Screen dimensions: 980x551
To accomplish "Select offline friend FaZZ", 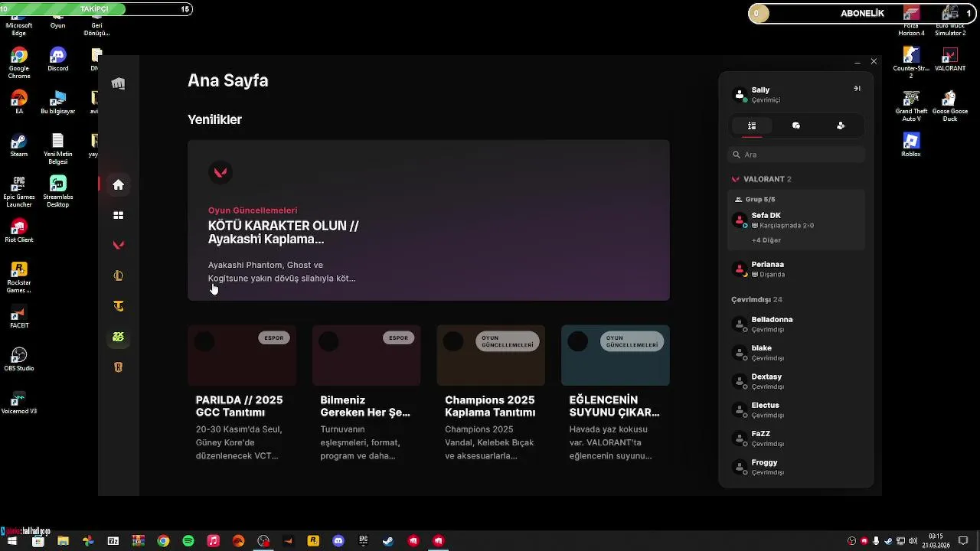I will coord(796,439).
